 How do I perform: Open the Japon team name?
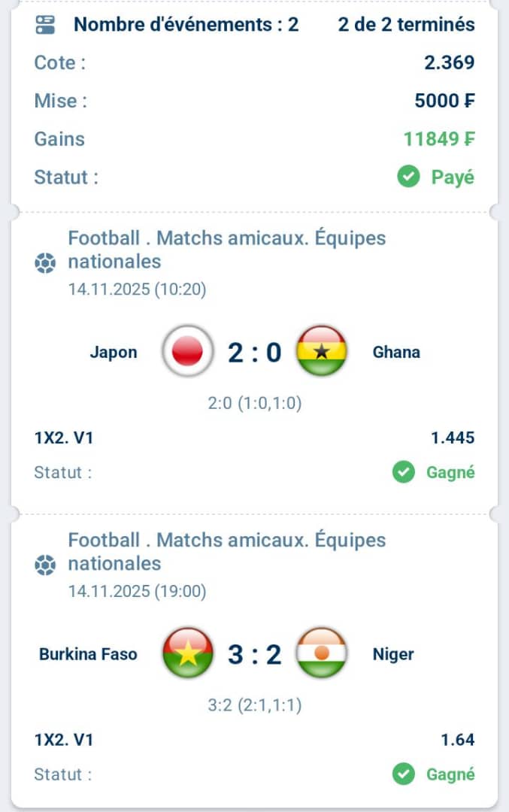(x=114, y=352)
